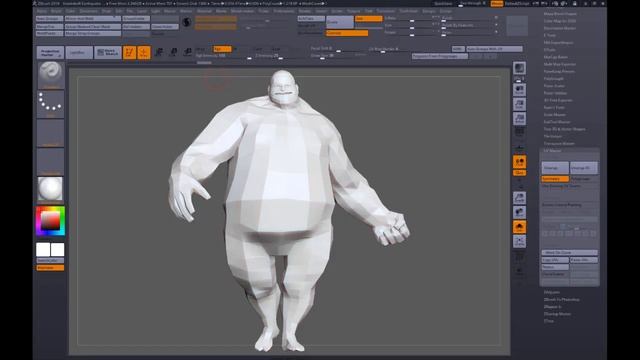Open the empty alpha slot
640x360 pixels.
tap(51, 133)
